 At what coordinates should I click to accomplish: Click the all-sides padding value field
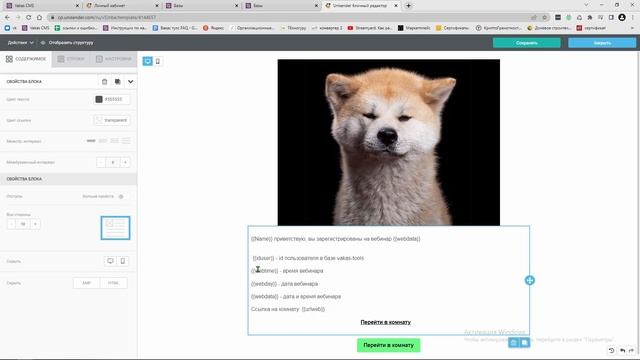tap(23, 224)
